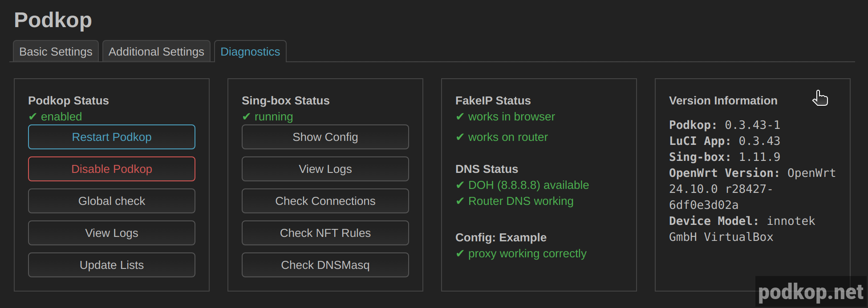Check DNSMasq configuration
This screenshot has height=308, width=868.
point(325,265)
